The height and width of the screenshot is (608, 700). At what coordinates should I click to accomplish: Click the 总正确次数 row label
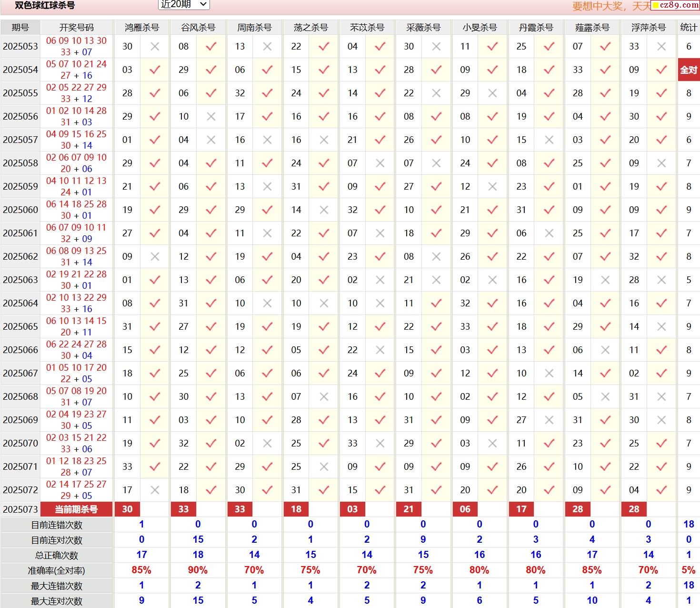(57, 555)
